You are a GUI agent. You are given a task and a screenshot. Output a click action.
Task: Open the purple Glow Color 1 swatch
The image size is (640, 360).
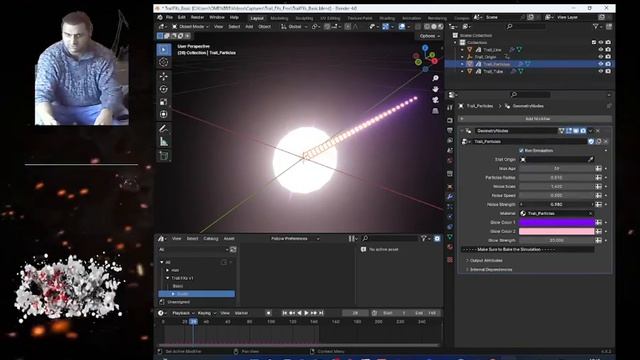click(x=556, y=222)
